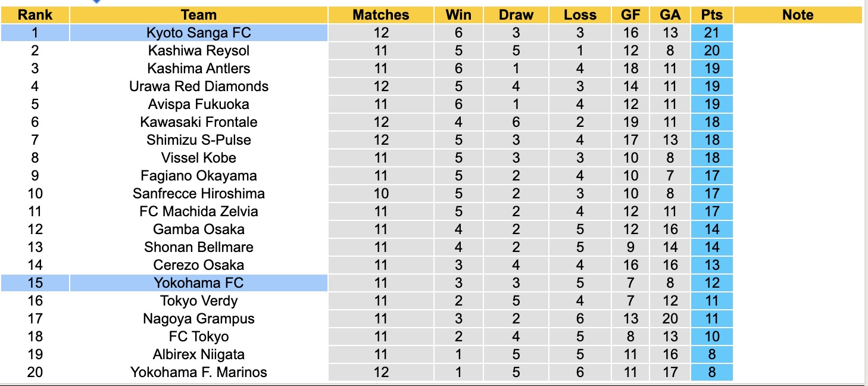Sort by the Pts column header

(712, 15)
